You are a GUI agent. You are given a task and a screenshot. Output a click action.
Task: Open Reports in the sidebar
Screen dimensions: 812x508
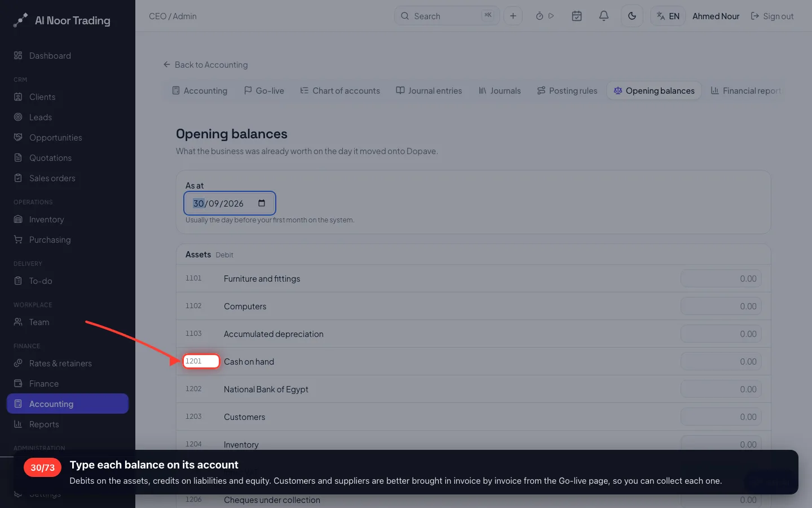point(68,424)
